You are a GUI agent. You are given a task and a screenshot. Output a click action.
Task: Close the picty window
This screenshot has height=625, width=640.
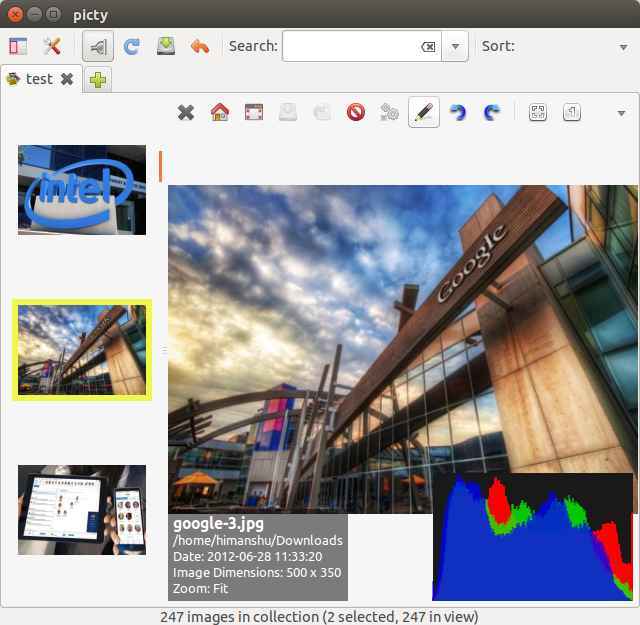click(16, 15)
